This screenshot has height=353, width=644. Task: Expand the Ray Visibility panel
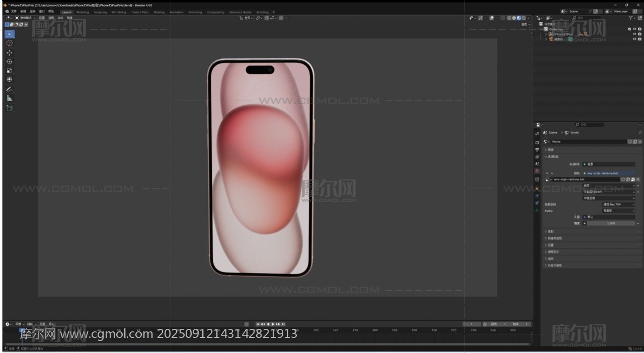tap(592, 238)
